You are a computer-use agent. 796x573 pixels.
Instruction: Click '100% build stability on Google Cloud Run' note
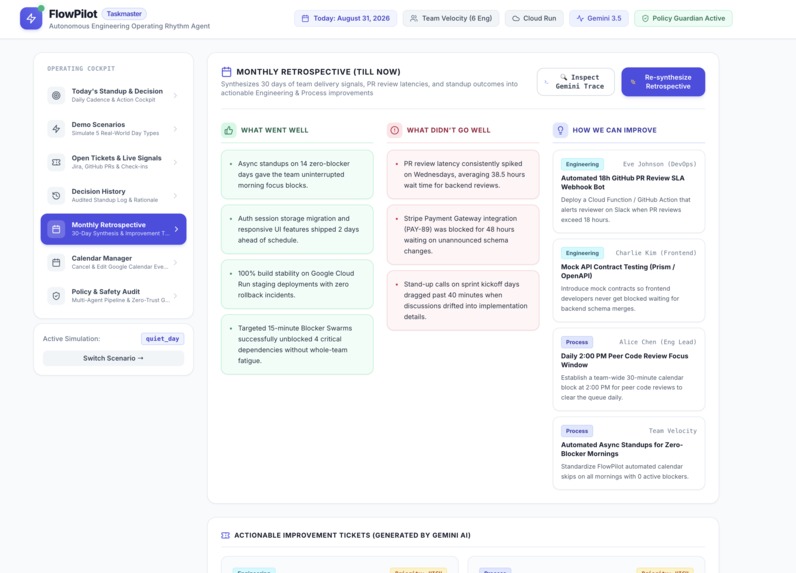point(297,284)
